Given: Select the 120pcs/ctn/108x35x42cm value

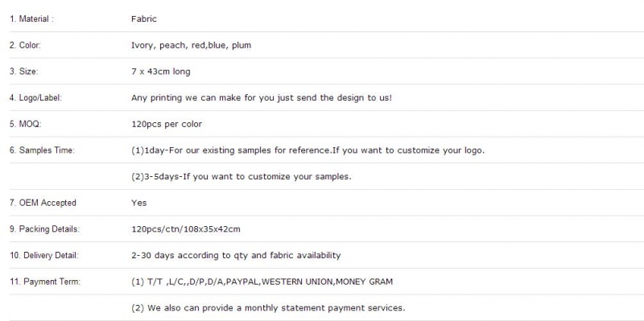Looking at the screenshot, I should pos(186,229).
